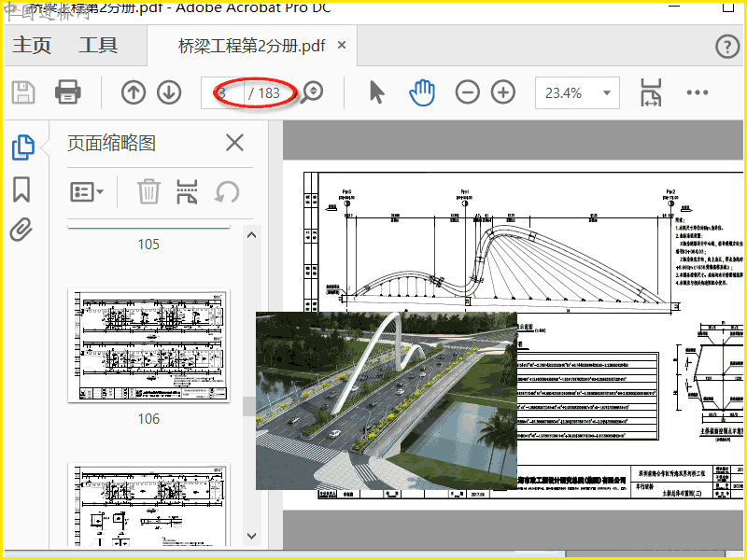Click the page label 106
Image resolution: width=747 pixels, height=560 pixels.
point(148,419)
